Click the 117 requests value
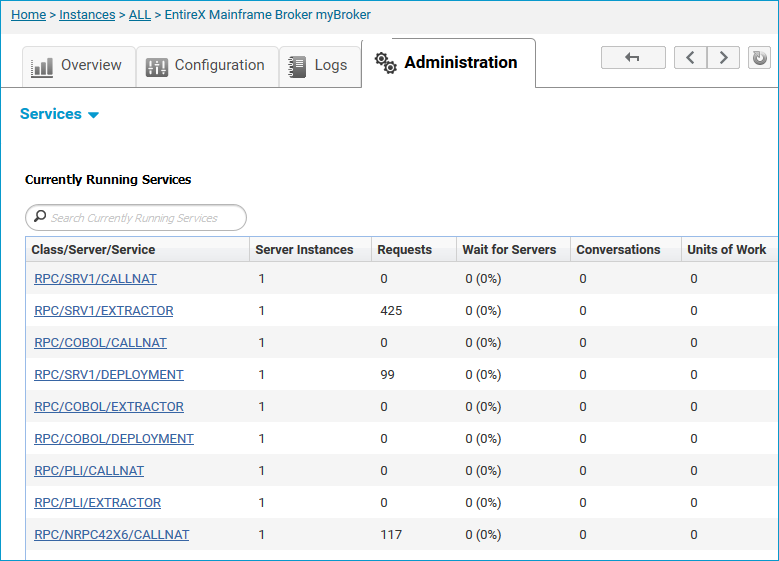This screenshot has width=779, height=561. pyautogui.click(x=391, y=535)
